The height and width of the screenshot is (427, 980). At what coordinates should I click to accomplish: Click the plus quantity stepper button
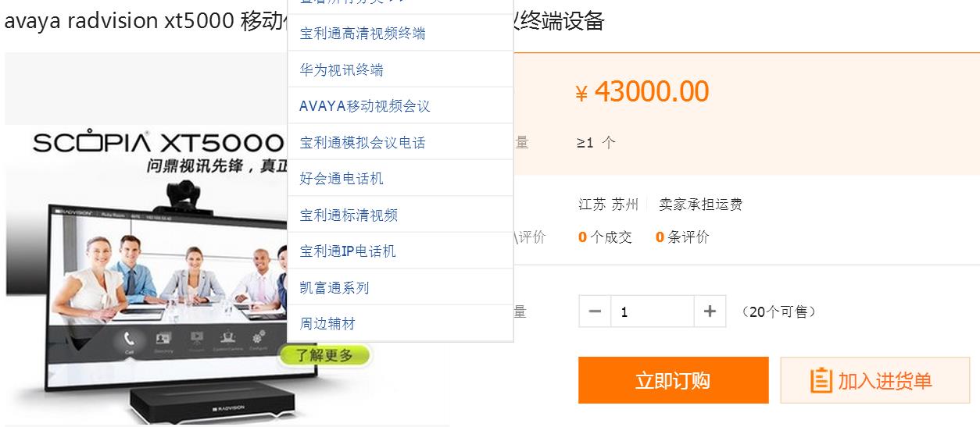point(710,311)
